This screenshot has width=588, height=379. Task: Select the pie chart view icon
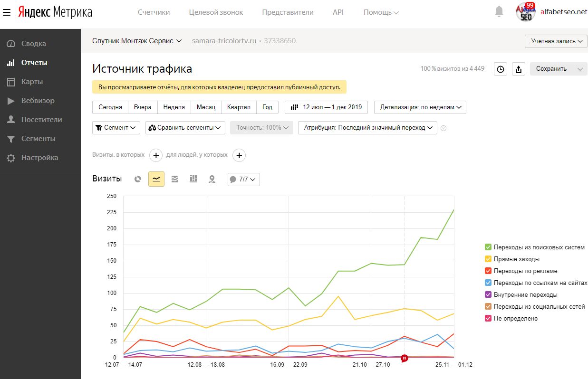(138, 179)
